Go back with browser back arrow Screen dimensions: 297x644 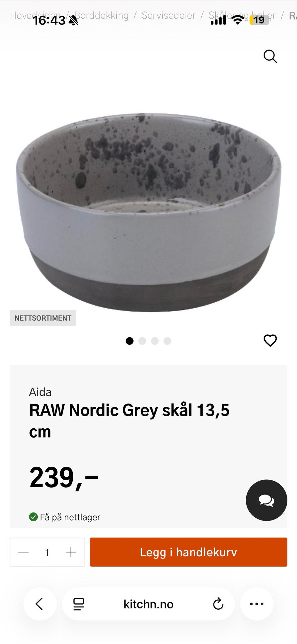39,604
